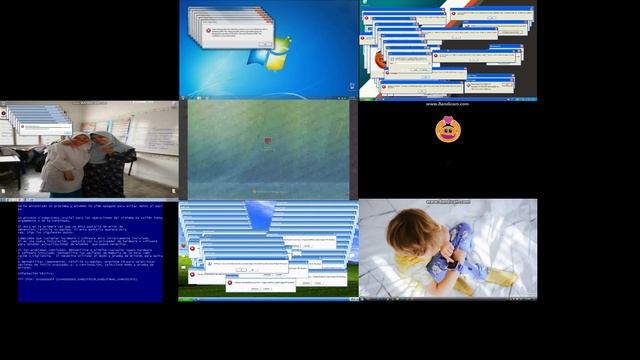
Task: Select the red desktop icon on green wallpaper
Action: tap(267, 141)
